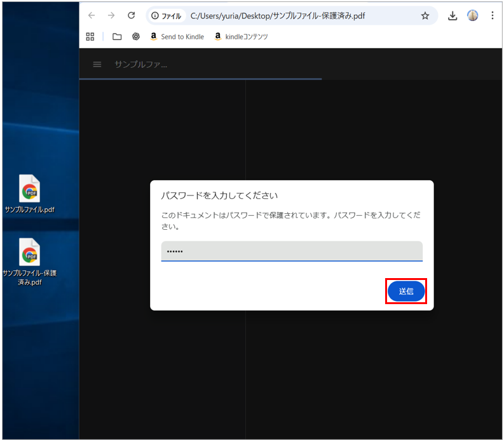This screenshot has width=504, height=440.
Task: Select サンプルファイル.pdf on the desktop
Action: [30, 194]
